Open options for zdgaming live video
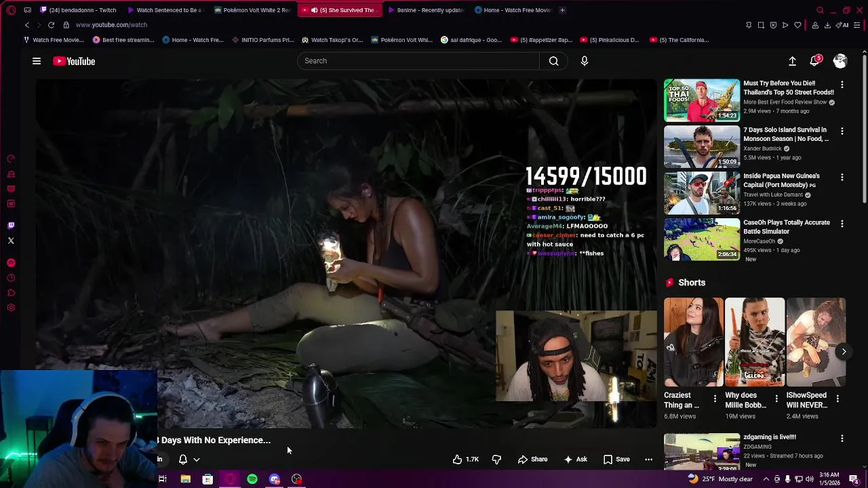Viewport: 868px width, 488px height. coord(842,439)
